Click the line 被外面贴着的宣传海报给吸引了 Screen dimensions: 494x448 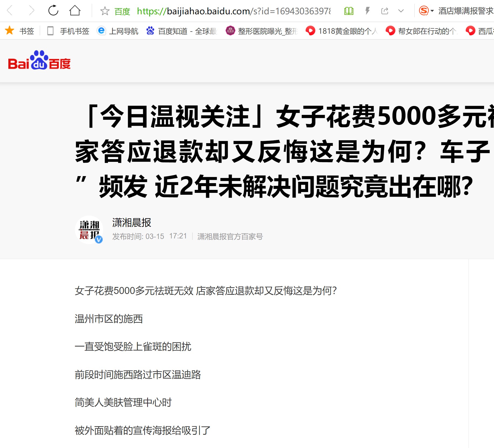143,430
